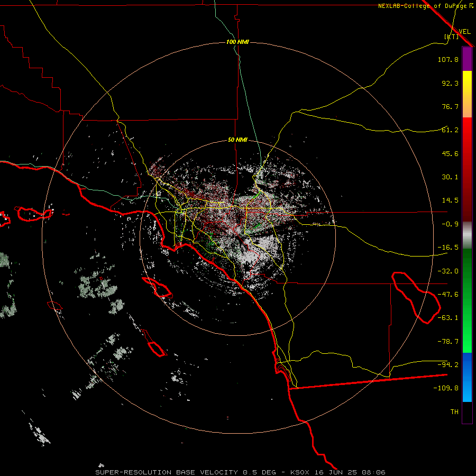Click the blue segment of color bar
The height and width of the screenshot is (476, 476).
(467, 377)
